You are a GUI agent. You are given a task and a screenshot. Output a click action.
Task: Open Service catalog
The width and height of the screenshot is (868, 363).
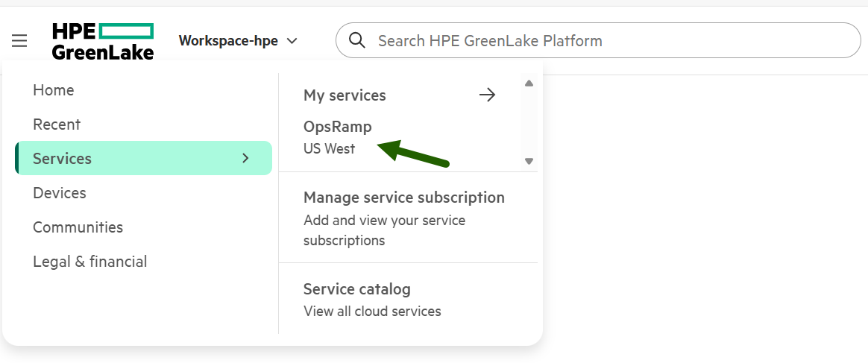click(x=357, y=289)
